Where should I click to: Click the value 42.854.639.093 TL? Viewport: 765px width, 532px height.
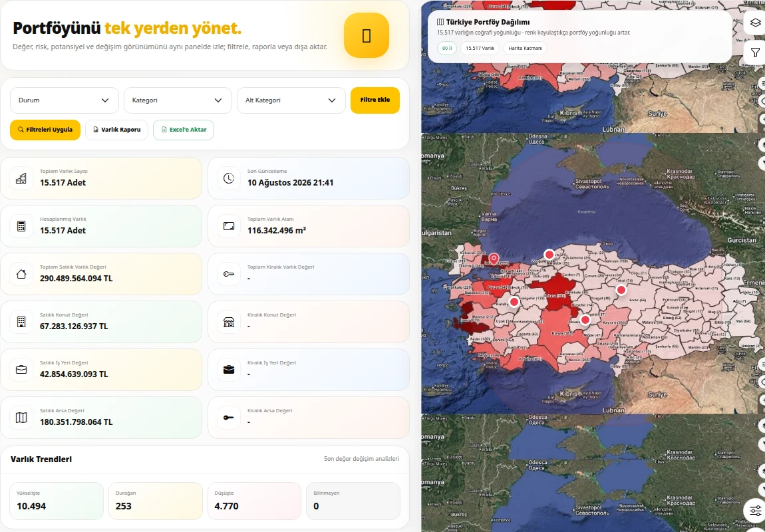tap(74, 374)
